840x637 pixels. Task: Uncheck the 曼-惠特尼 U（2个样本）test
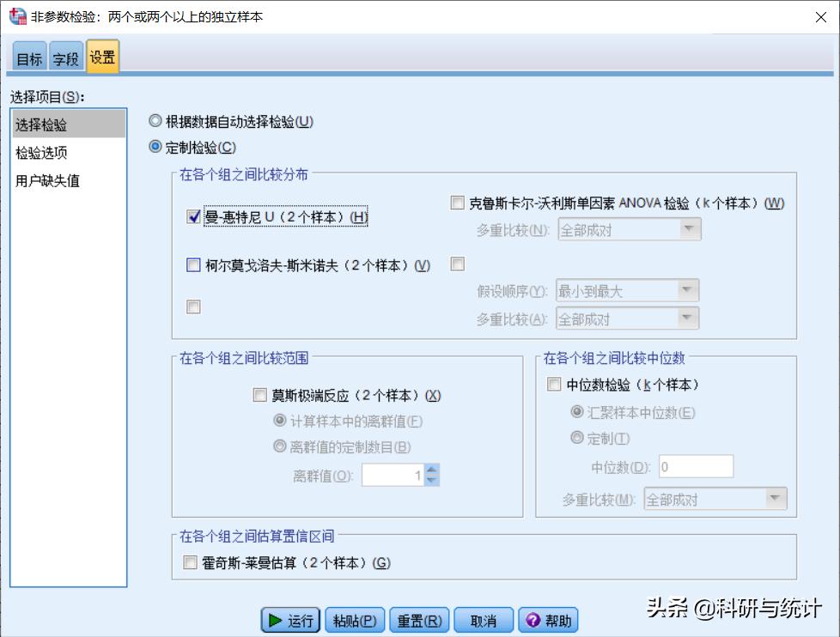tap(193, 217)
